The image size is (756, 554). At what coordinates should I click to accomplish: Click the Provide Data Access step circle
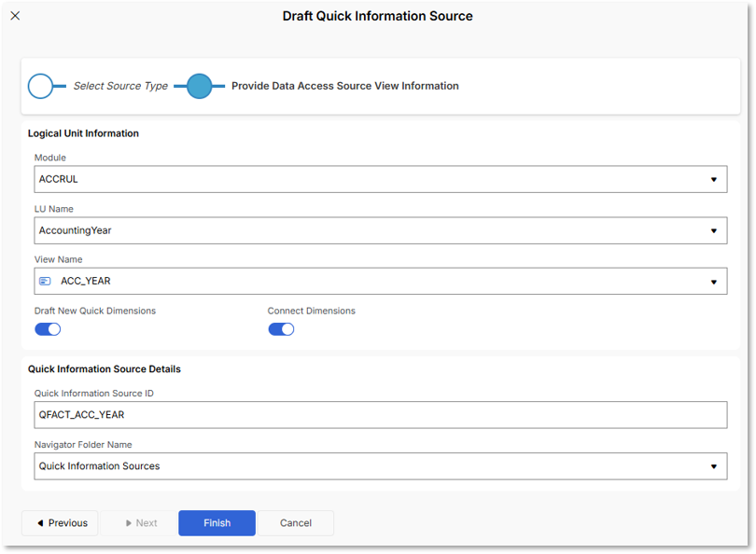[199, 86]
